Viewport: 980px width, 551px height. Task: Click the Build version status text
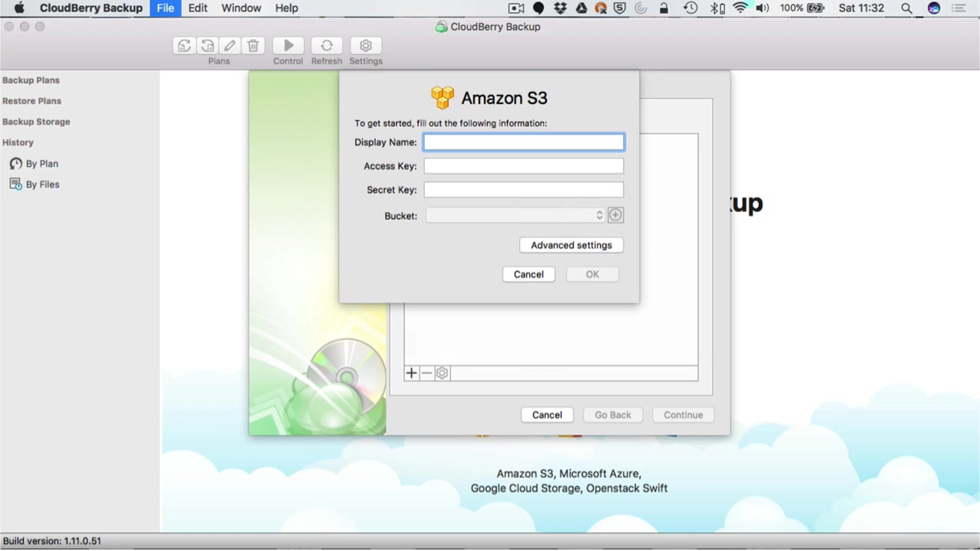click(52, 541)
